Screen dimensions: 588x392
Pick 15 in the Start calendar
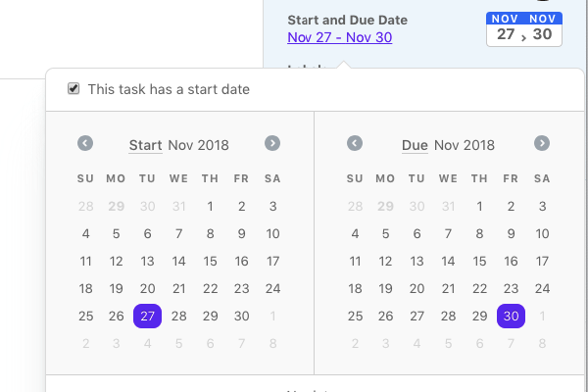(210, 261)
